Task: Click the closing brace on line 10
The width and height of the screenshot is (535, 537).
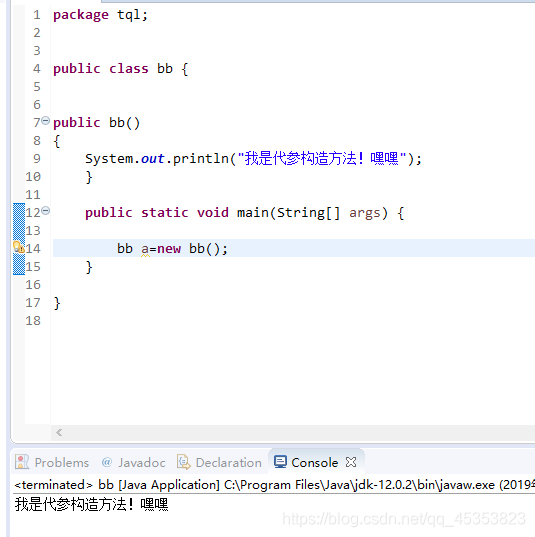Action: pyautogui.click(x=89, y=177)
